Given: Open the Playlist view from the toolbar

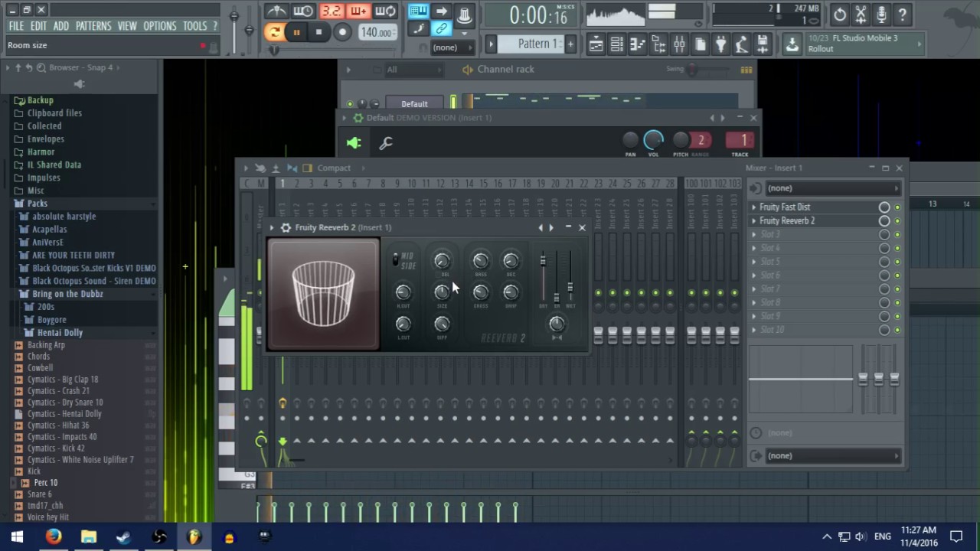Looking at the screenshot, I should [596, 45].
